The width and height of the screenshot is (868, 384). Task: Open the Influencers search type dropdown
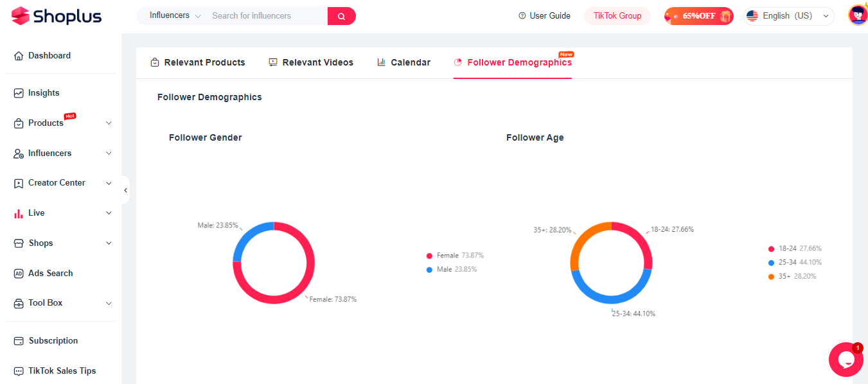[x=175, y=15]
